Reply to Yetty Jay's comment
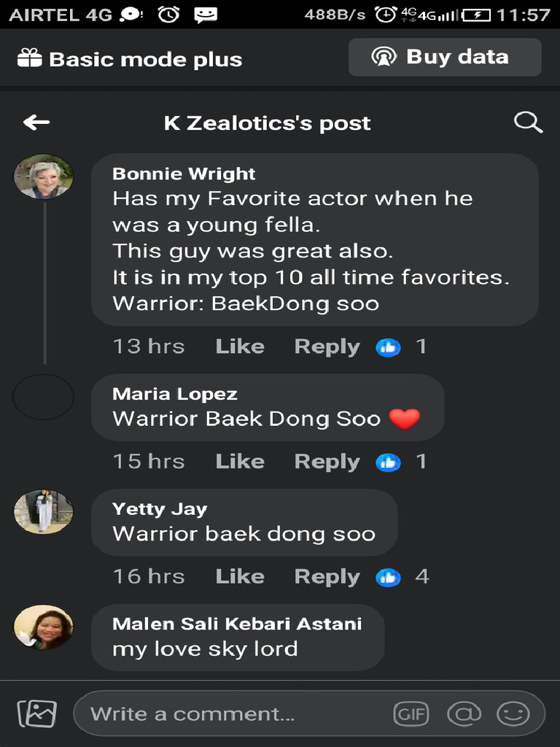 [327, 577]
